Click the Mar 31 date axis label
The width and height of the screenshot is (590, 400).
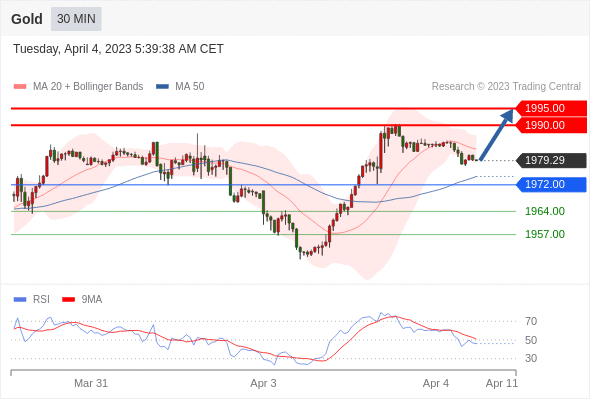click(x=91, y=383)
